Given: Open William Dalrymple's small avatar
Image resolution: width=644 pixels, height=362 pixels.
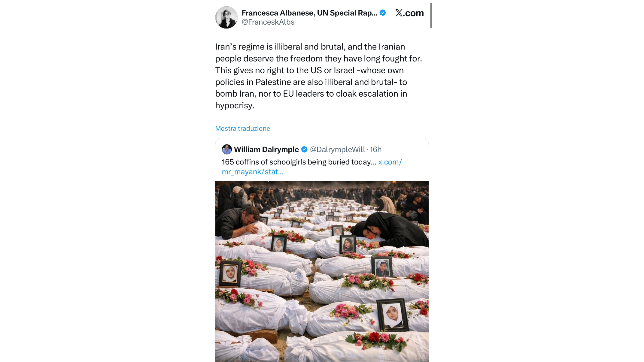Looking at the screenshot, I should (227, 149).
